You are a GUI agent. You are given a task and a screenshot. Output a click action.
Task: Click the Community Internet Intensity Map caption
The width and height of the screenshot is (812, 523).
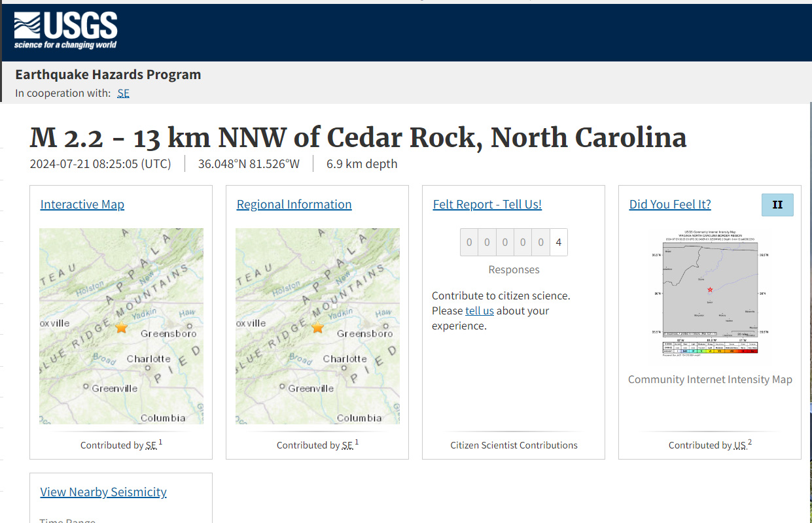(x=710, y=379)
